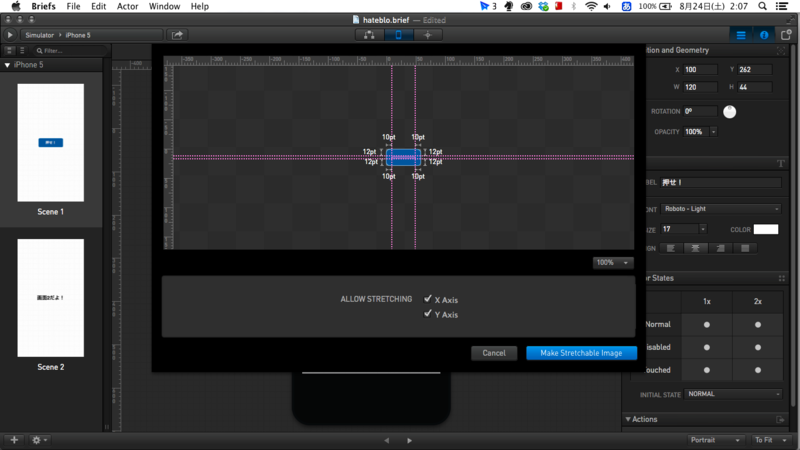Open the Edit menu
800x450 pixels.
click(x=98, y=7)
